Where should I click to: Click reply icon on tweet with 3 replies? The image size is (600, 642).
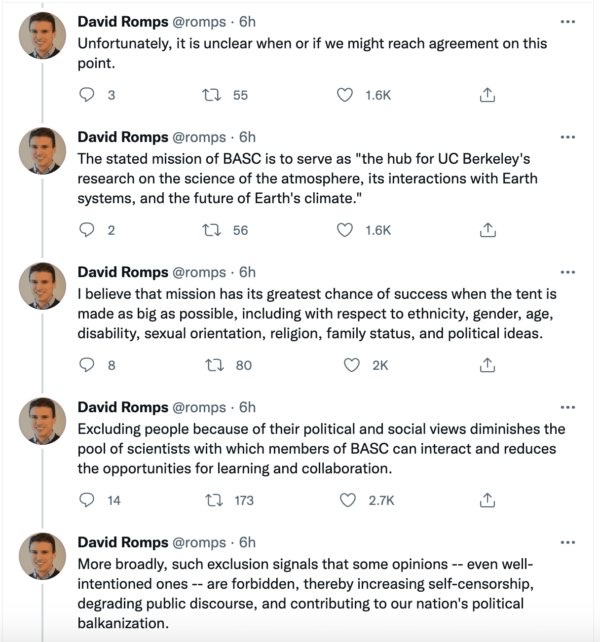[x=86, y=94]
